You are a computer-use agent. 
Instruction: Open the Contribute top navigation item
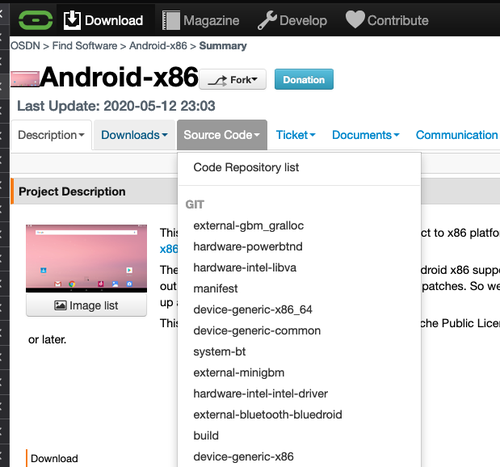click(387, 20)
